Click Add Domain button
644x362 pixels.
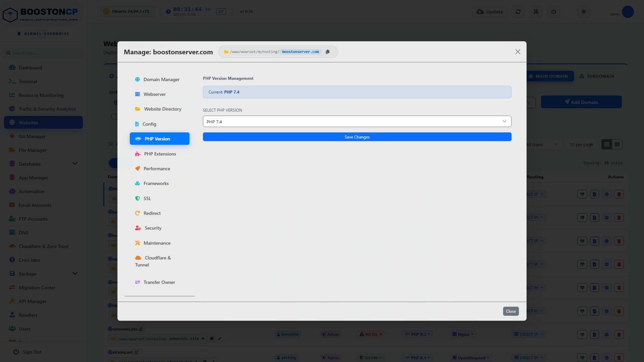pos(581,102)
